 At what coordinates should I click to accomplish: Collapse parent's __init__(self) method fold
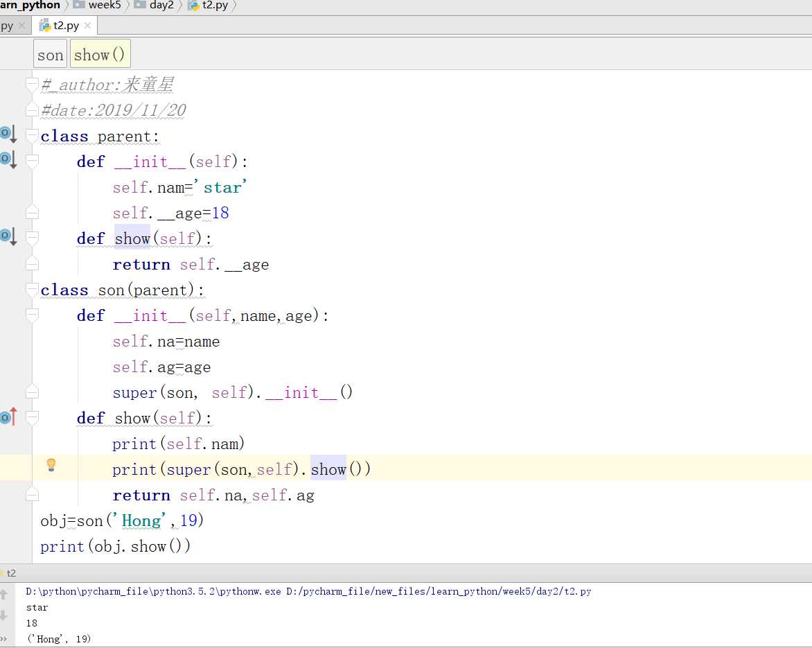32,161
